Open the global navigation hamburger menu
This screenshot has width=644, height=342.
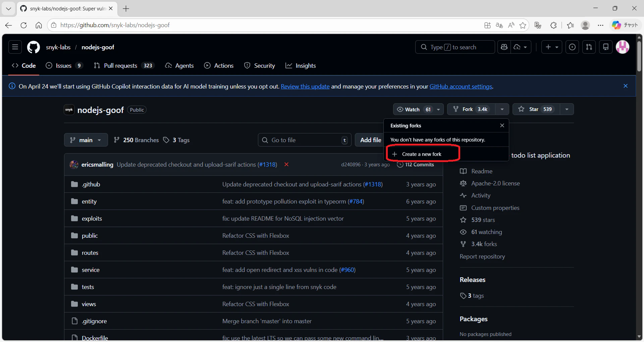(15, 47)
